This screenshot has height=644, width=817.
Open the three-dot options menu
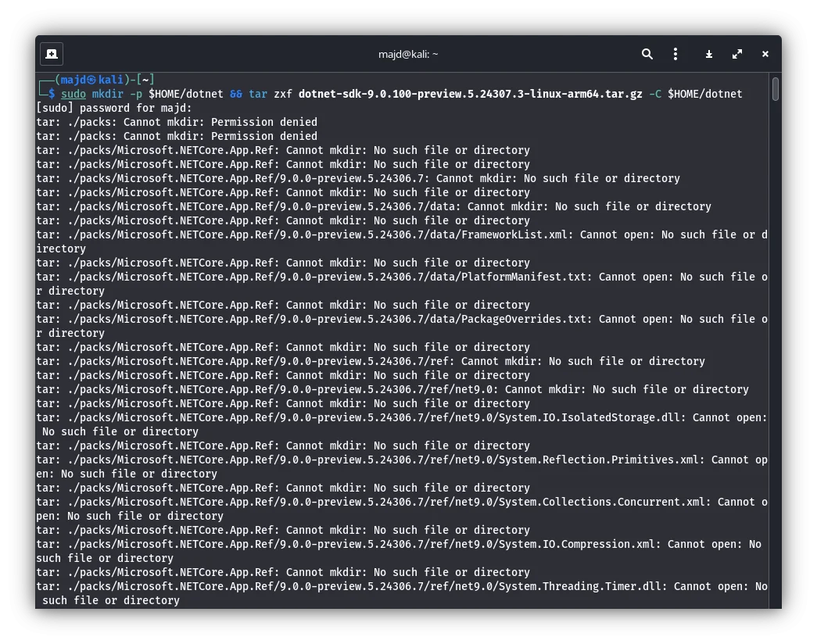point(675,54)
